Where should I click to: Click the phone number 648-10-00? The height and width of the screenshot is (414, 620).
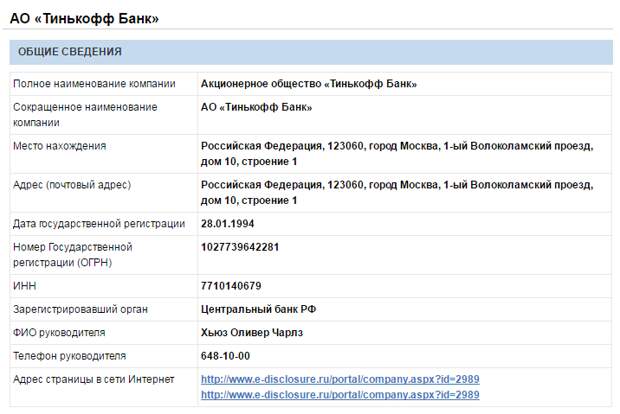(225, 356)
